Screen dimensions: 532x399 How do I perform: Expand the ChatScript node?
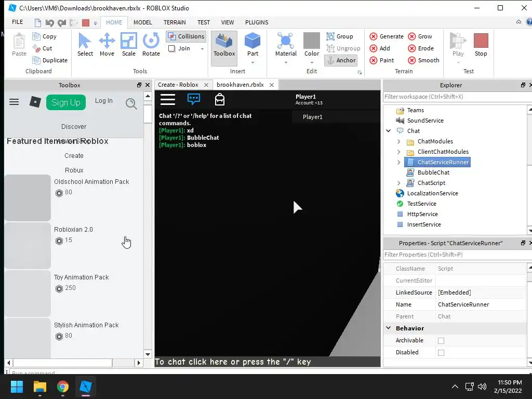(x=399, y=183)
